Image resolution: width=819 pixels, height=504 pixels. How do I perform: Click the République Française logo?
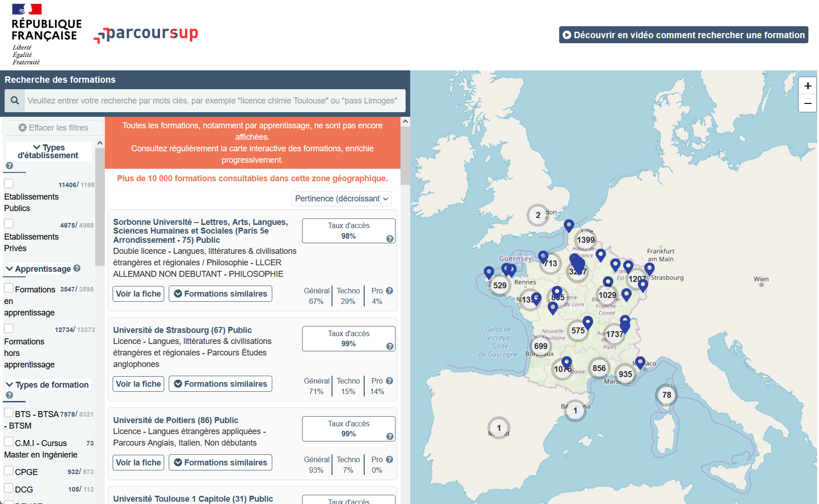(x=46, y=34)
